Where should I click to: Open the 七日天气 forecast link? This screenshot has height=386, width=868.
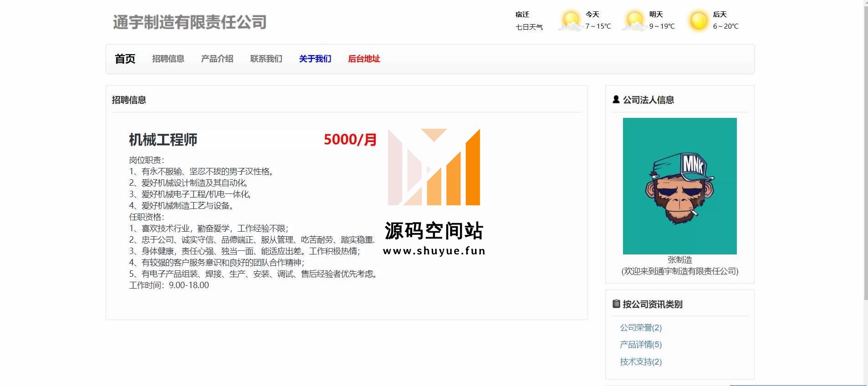pos(529,27)
